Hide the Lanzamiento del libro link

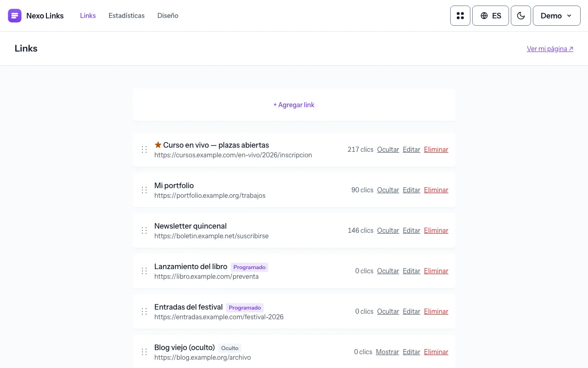[388, 271]
